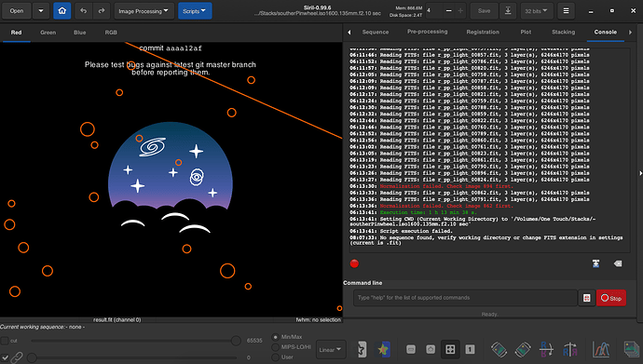The image size is (643, 364).
Task: Click the 'result.fit (channel 0)' label
Action: 116,319
